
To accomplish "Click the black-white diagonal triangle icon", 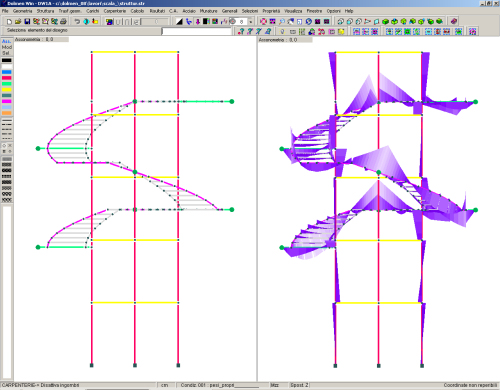I will [179, 22].
